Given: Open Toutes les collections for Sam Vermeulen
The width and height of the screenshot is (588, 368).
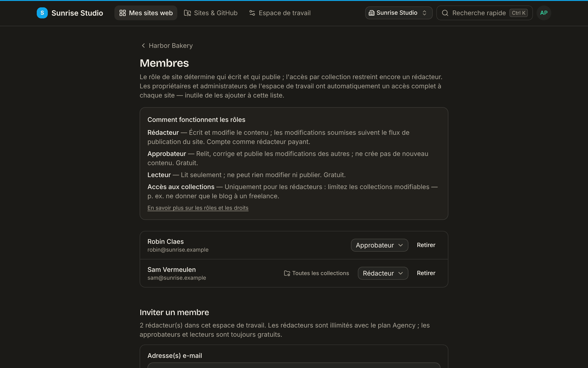Looking at the screenshot, I should pyautogui.click(x=316, y=273).
